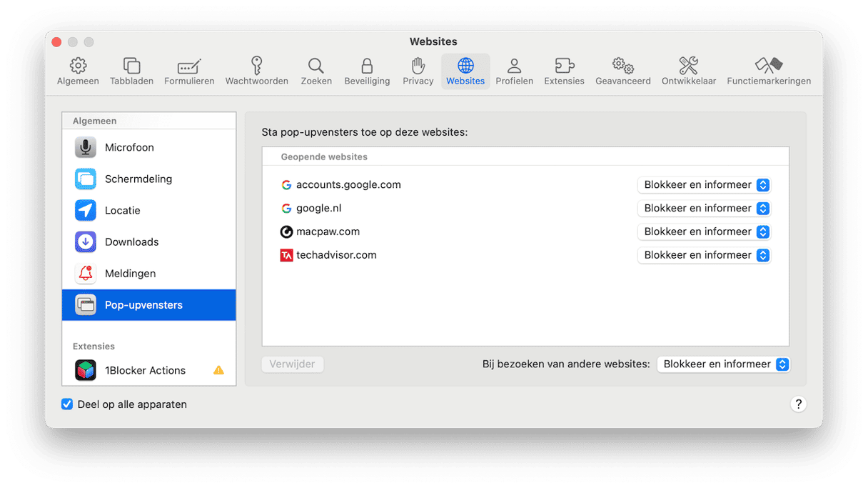Click the 1Blocker Actions warning triangle

click(218, 370)
